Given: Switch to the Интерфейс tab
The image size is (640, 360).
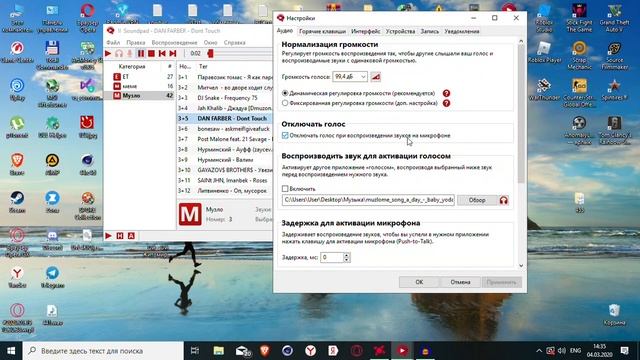Looking at the screenshot, I should 365,31.
